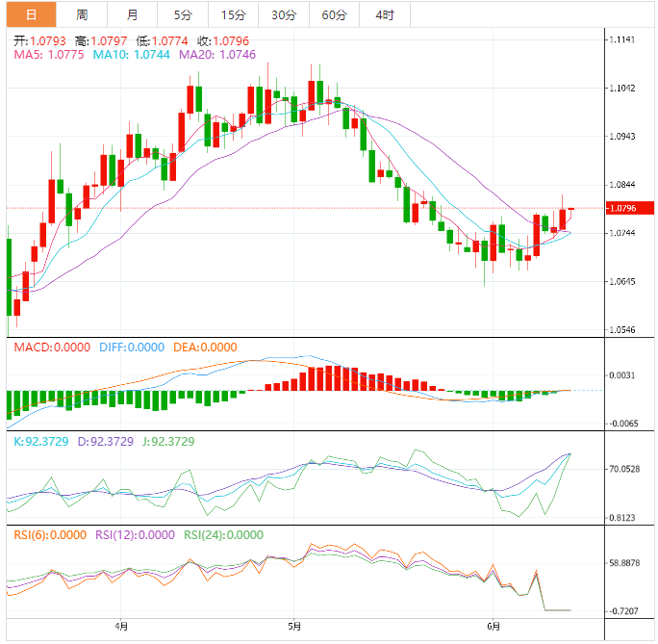
Task: Select the 15分 timeframe tab
Action: tap(233, 14)
